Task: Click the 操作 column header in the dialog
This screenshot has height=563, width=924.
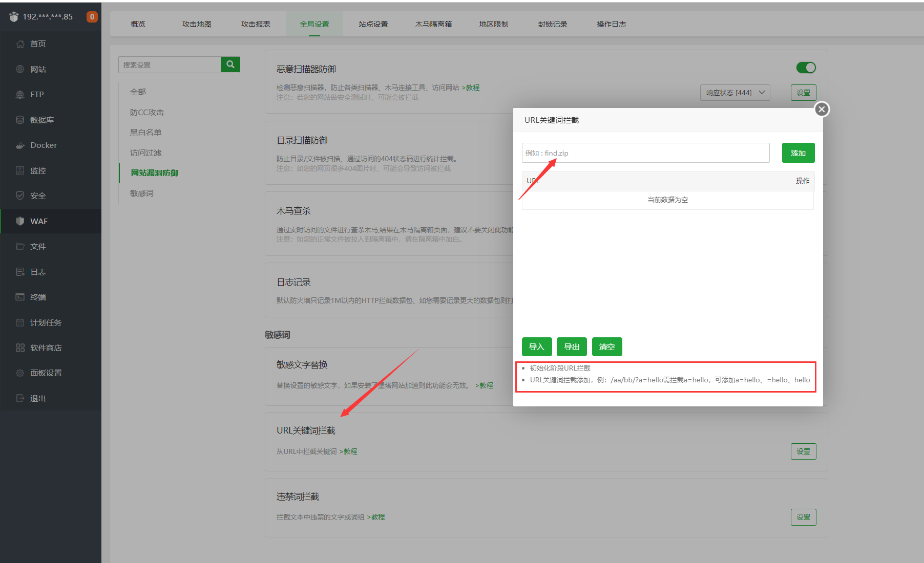Action: click(x=803, y=181)
